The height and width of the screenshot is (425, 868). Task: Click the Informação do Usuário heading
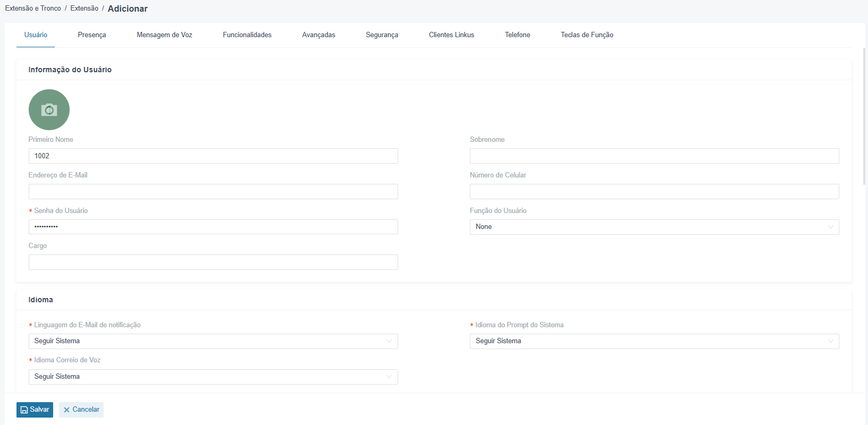[70, 70]
